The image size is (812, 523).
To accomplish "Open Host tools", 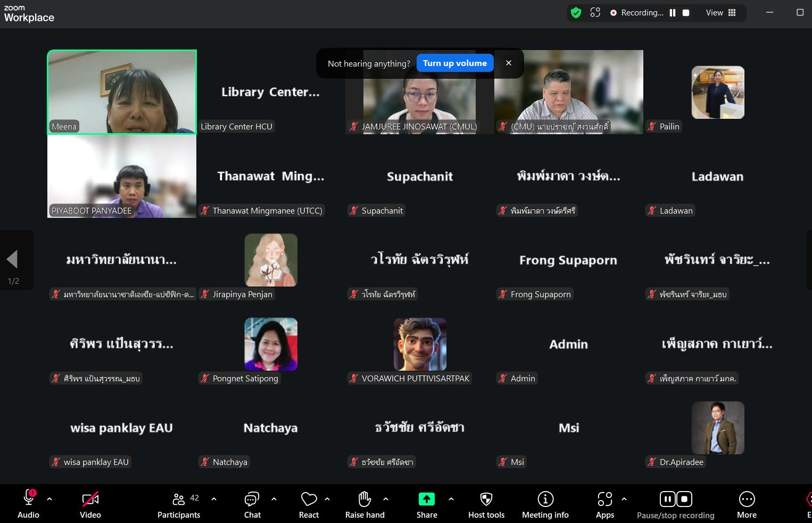I will [486, 504].
